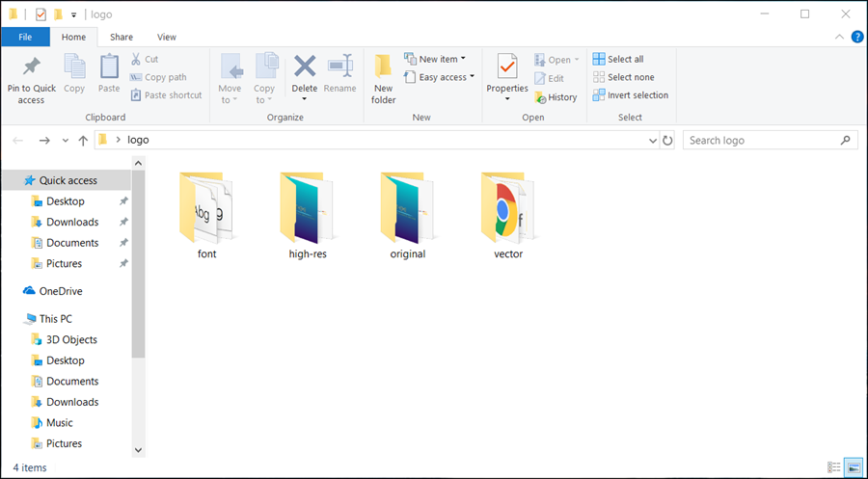The image size is (868, 479).
Task: Open the File menu tab
Action: pyautogui.click(x=25, y=37)
